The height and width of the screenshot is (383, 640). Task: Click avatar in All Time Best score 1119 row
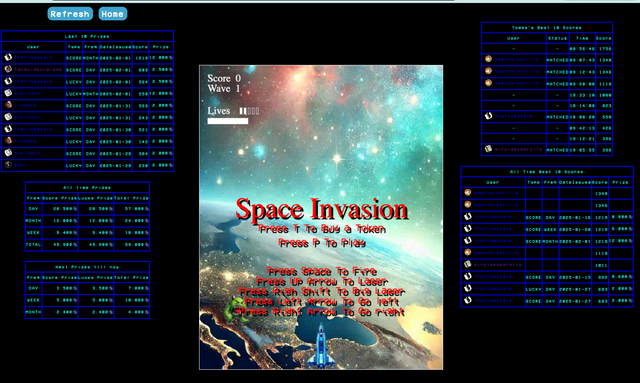[468, 253]
